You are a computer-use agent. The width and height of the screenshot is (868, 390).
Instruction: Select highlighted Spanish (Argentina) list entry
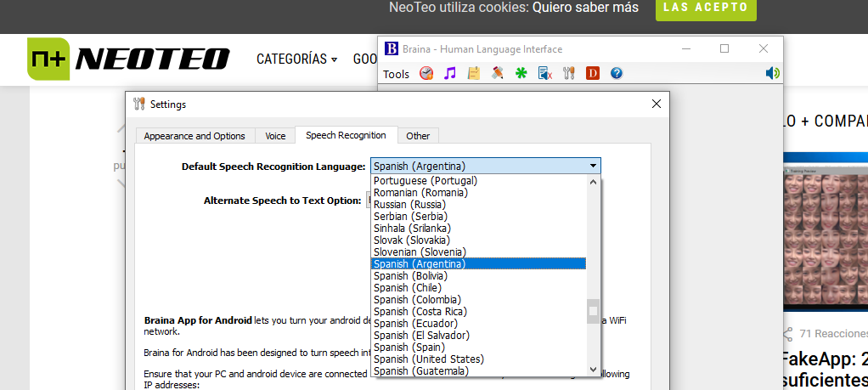coord(478,263)
